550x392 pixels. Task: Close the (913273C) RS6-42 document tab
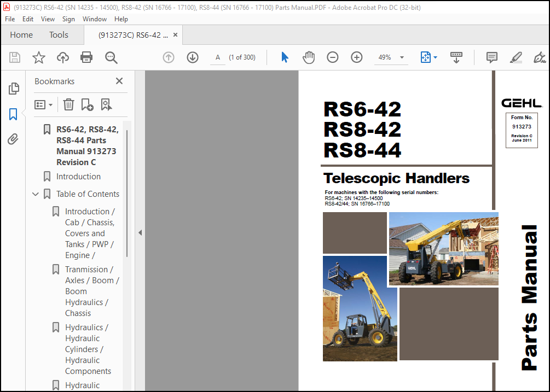[x=175, y=34]
